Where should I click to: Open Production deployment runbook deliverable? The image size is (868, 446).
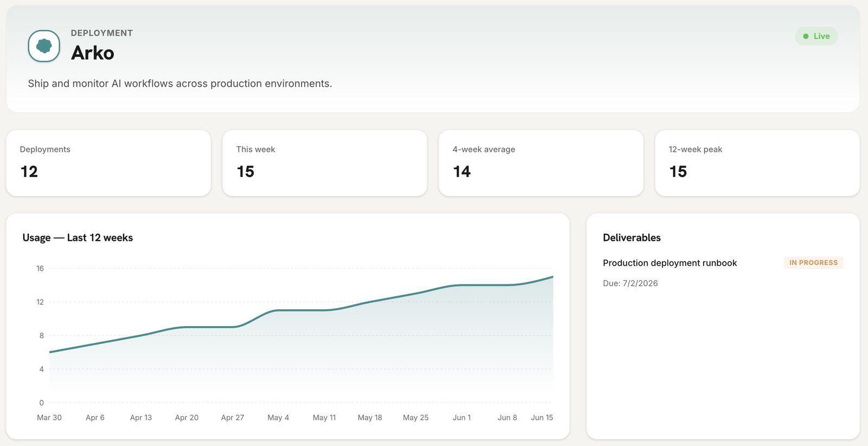(x=669, y=263)
